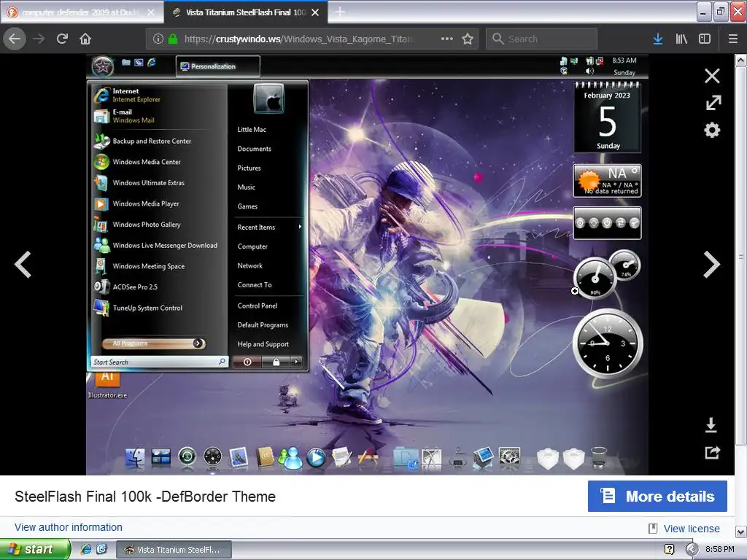Click the More details button

click(657, 496)
